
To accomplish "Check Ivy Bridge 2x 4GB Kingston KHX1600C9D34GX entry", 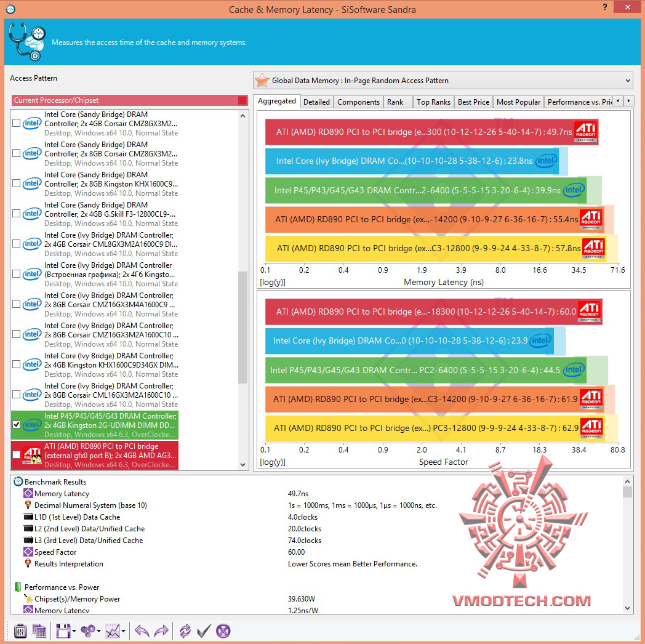I will pyautogui.click(x=17, y=364).
